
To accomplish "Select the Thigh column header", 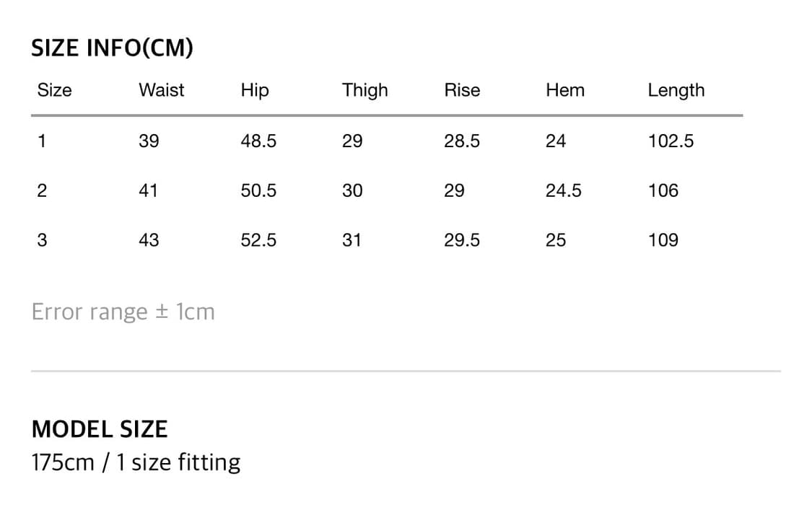I will coord(364,90).
